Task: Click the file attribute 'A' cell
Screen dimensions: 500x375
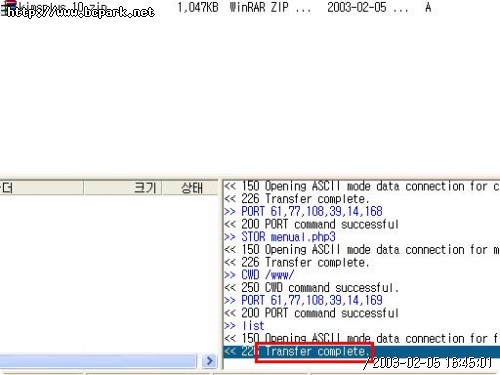Action: pos(428,7)
